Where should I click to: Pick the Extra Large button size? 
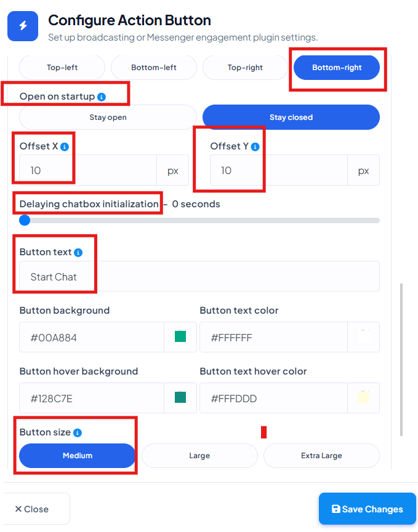321,456
